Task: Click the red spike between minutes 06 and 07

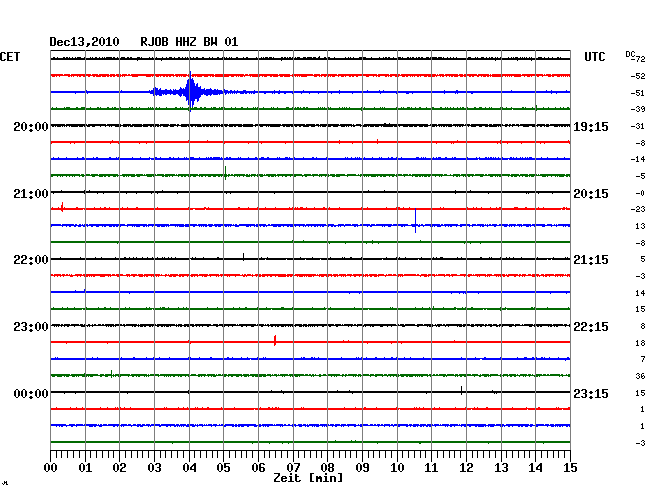Action: click(x=275, y=340)
